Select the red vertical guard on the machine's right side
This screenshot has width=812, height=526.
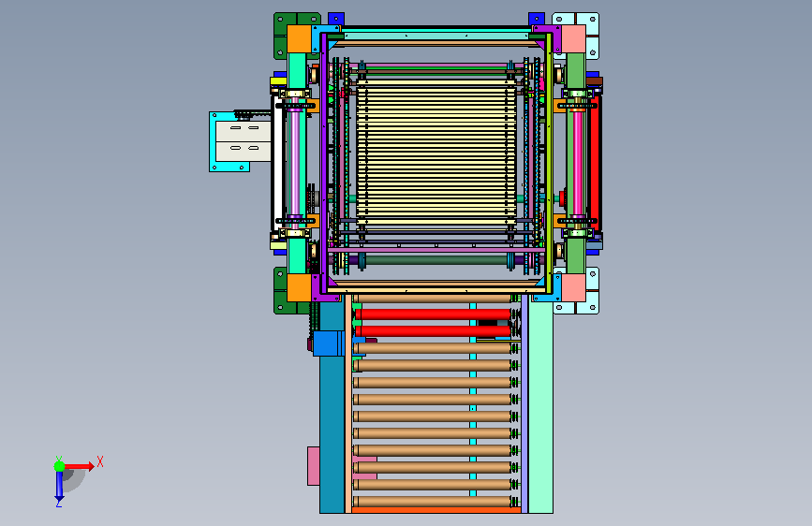click(x=595, y=162)
